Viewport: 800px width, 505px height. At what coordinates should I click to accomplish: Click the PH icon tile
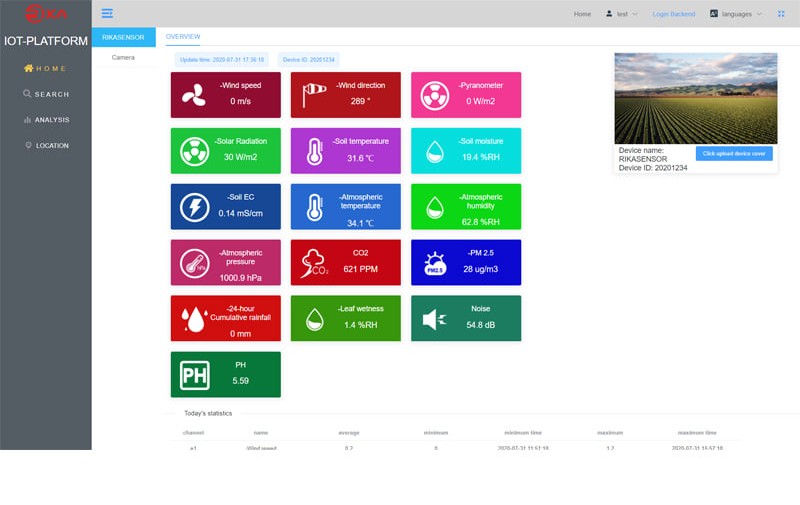coord(194,375)
